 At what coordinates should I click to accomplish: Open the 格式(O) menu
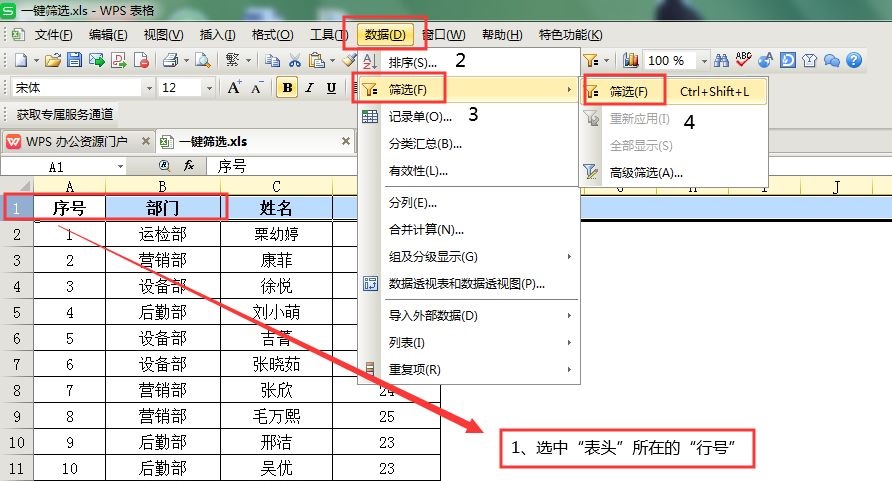pos(272,35)
